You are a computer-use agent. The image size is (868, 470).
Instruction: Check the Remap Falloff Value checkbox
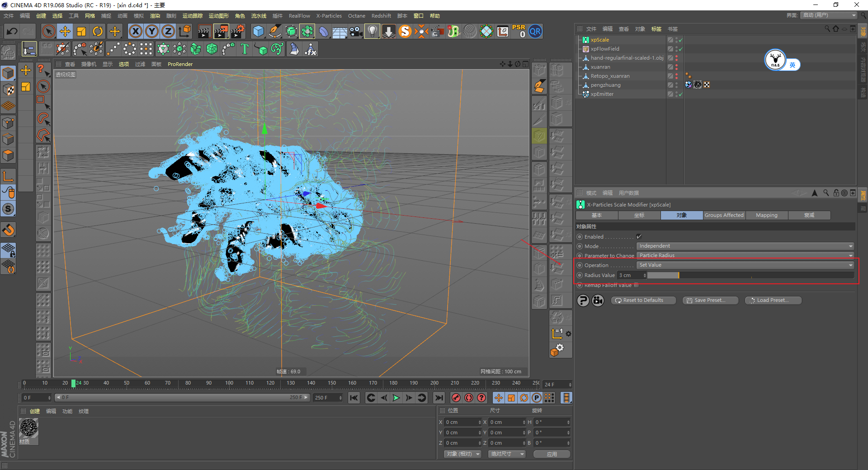click(x=637, y=285)
